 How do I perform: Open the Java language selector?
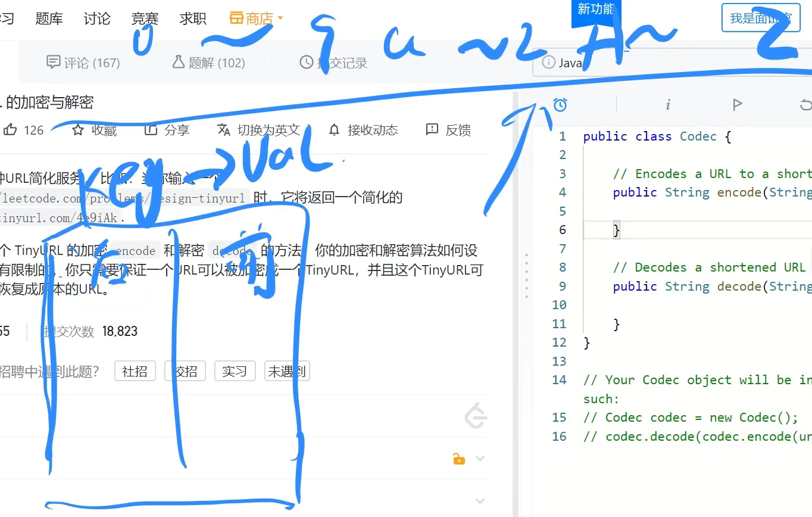click(x=672, y=63)
